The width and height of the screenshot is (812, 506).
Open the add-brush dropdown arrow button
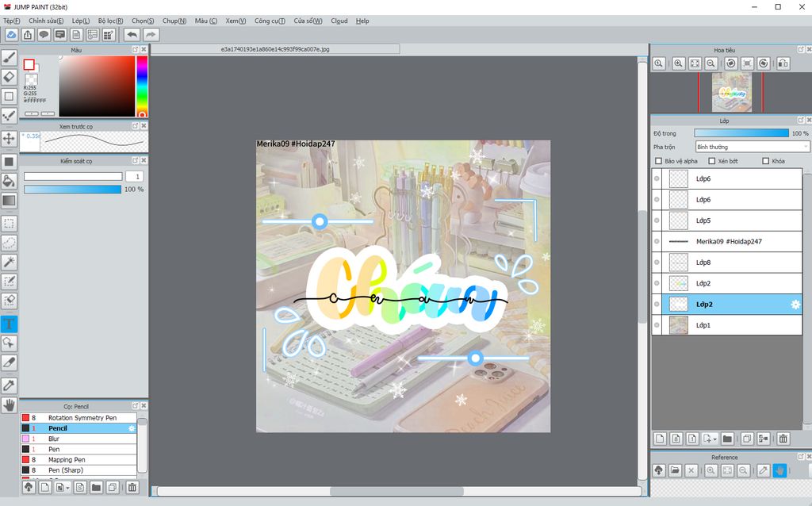(x=63, y=487)
